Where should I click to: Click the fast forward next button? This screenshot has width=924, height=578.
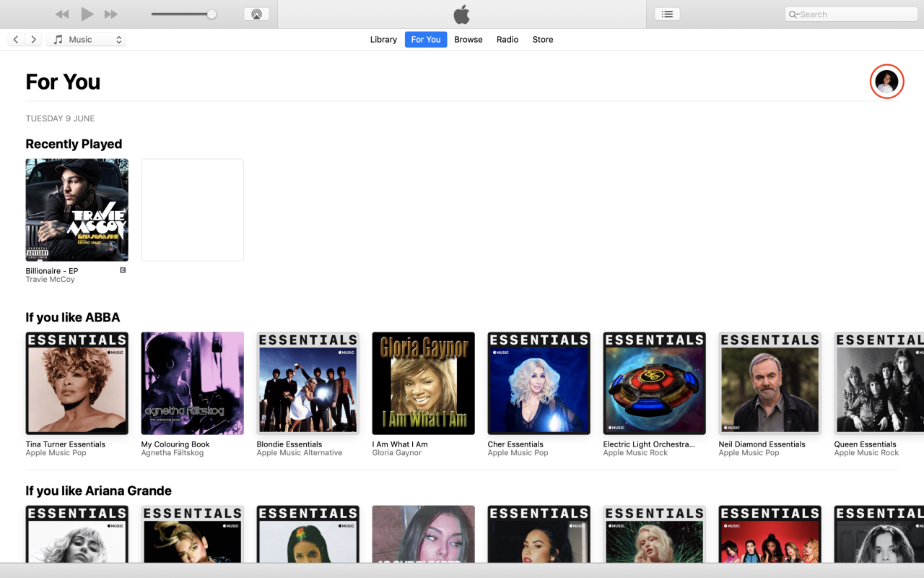click(x=111, y=14)
